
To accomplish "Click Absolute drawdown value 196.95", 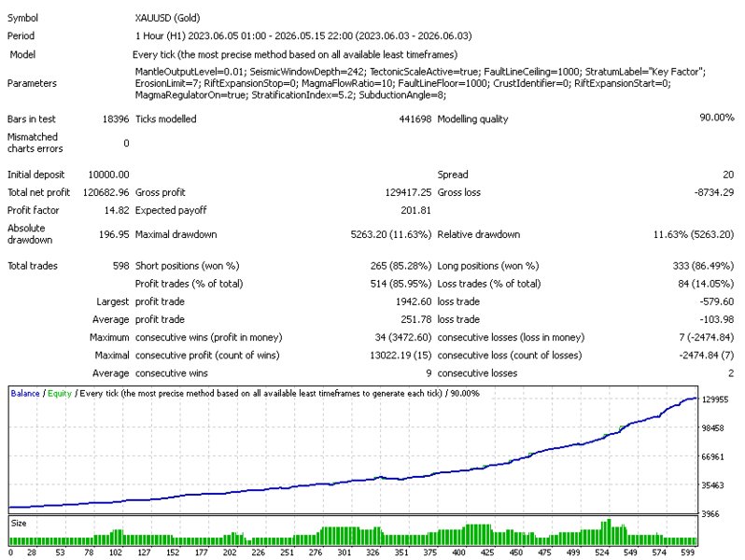I will [x=114, y=234].
